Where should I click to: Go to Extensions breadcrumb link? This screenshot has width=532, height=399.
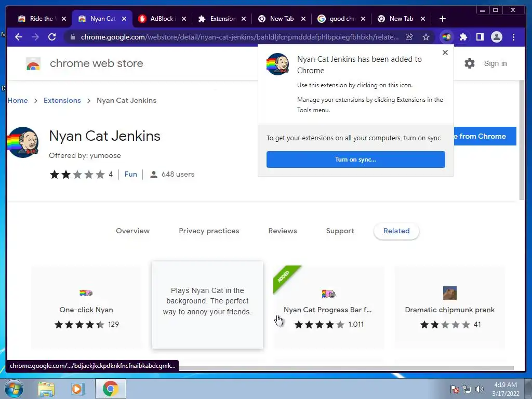[x=62, y=100]
